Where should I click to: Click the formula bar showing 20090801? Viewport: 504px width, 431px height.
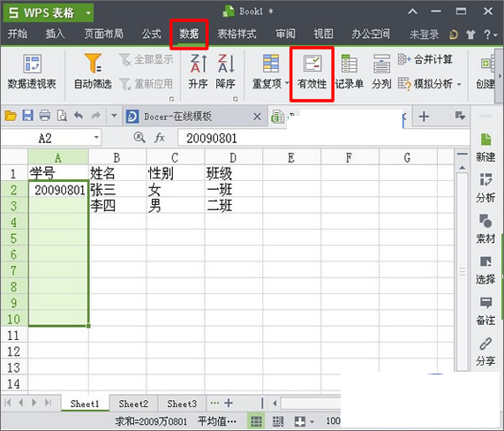point(323,139)
